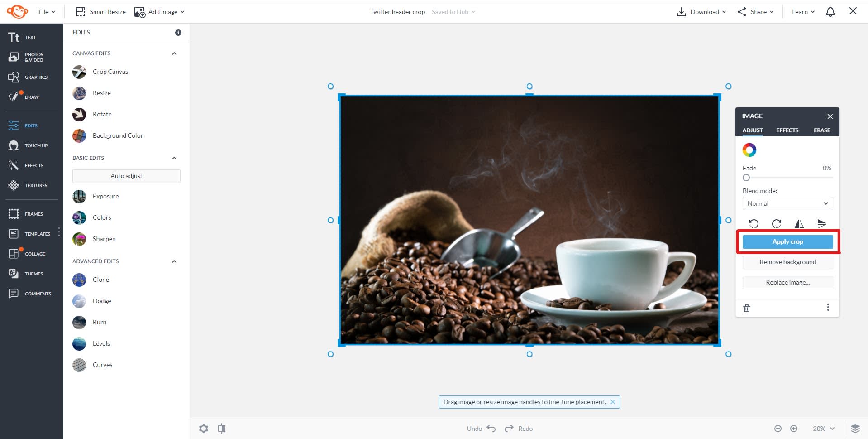The width and height of the screenshot is (868, 439).
Task: Switch to Erase tab
Action: (822, 130)
